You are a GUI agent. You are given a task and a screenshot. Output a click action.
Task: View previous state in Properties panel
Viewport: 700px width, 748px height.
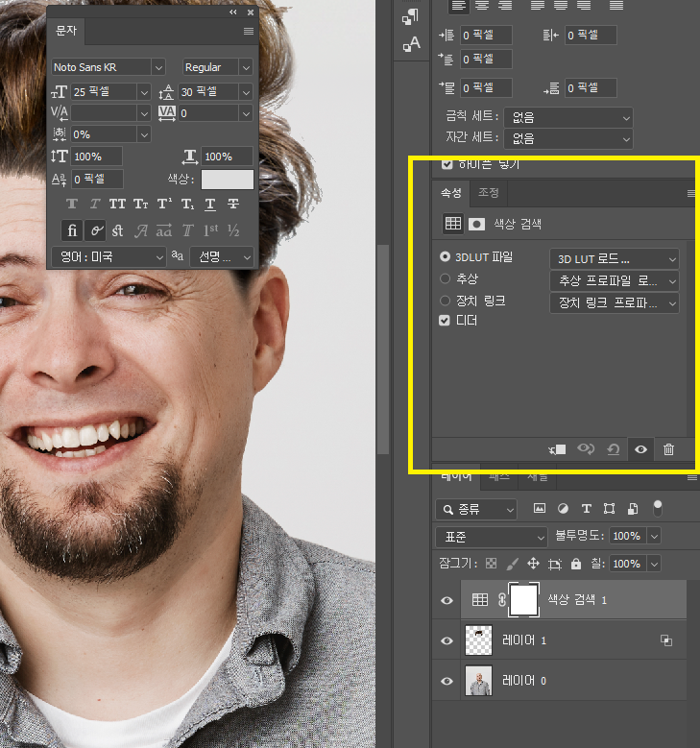[x=586, y=449]
